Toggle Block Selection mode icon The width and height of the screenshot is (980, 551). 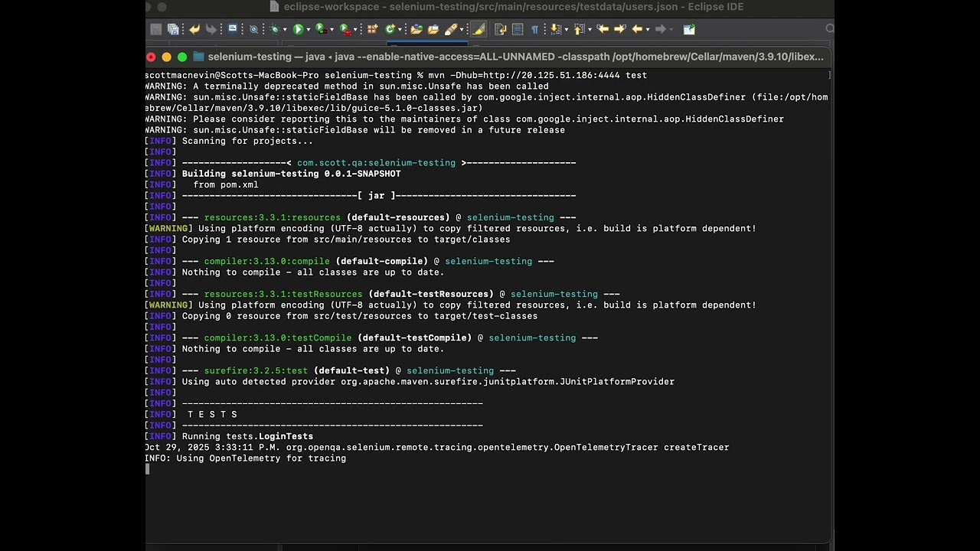click(518, 29)
